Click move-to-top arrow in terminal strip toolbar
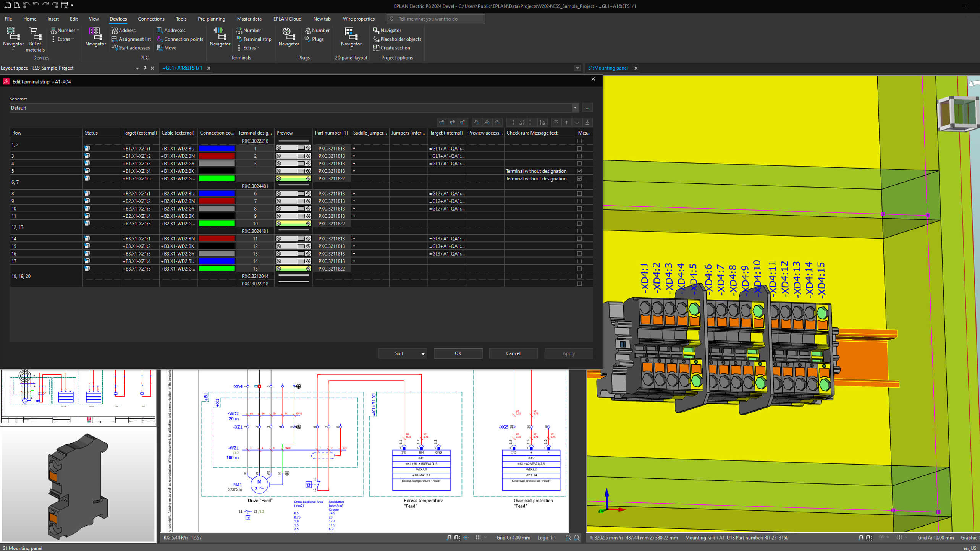 (x=556, y=122)
